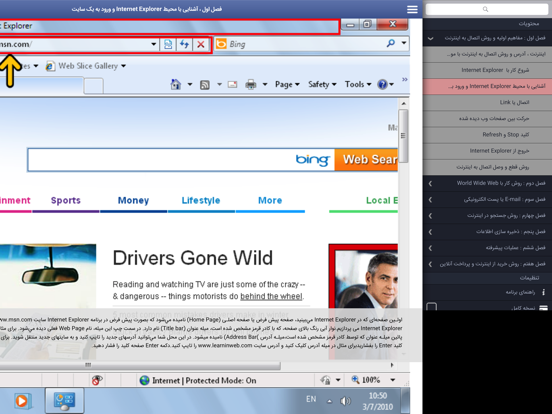This screenshot has height=414, width=552.
Task: Open lesson اتصال با Link
Action: click(488, 102)
